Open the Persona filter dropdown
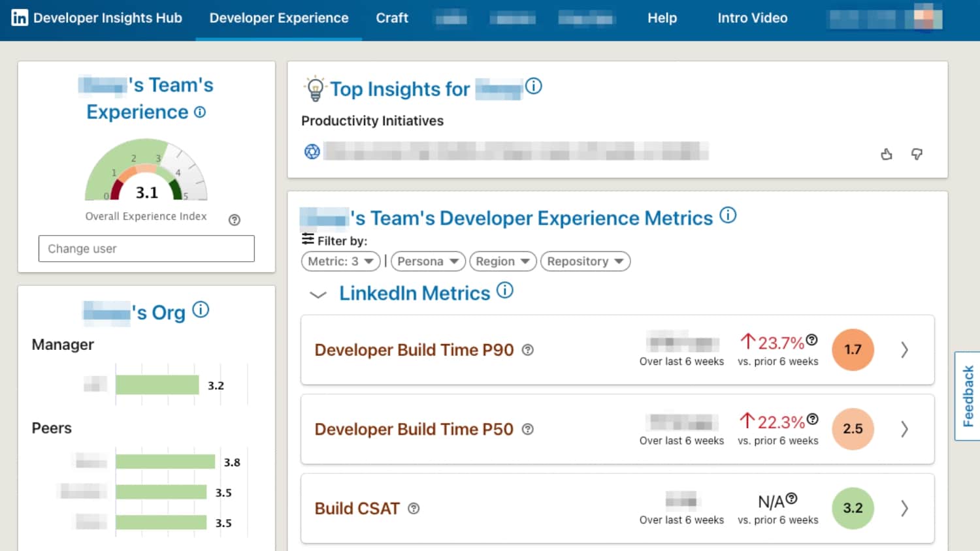 point(428,261)
